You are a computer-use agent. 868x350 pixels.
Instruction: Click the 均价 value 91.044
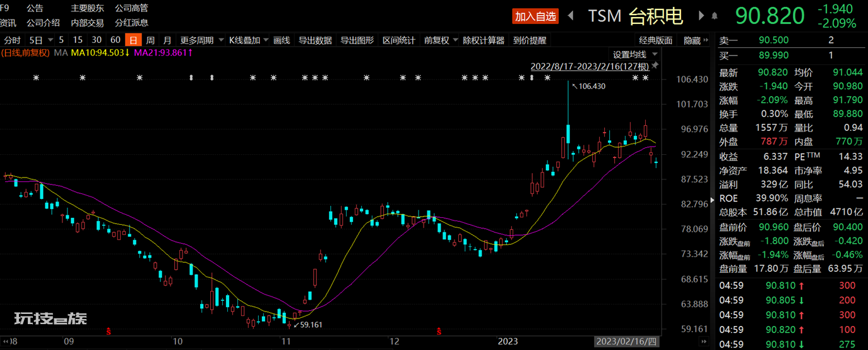tap(848, 73)
